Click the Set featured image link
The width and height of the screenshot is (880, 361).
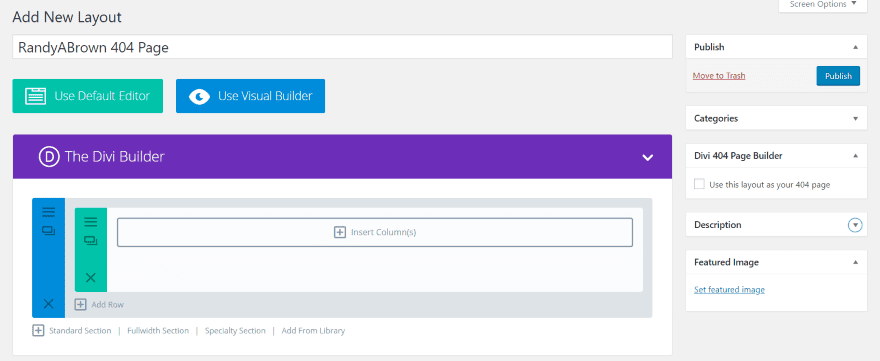[x=729, y=290]
